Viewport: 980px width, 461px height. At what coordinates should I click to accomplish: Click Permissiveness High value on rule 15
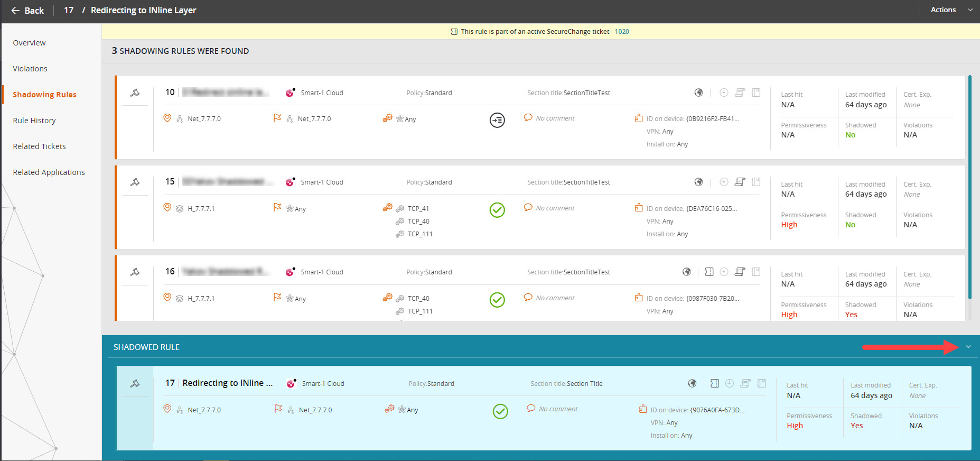tap(789, 225)
